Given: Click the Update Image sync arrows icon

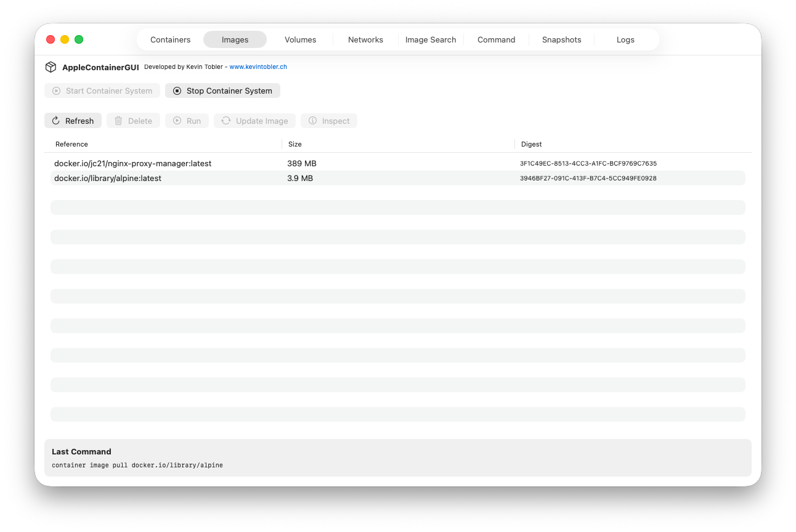Looking at the screenshot, I should 225,121.
